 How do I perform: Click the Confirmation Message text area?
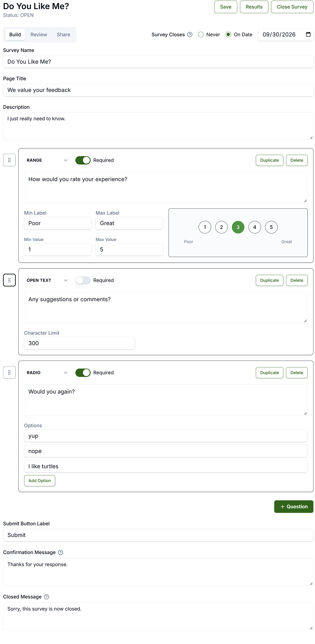(x=158, y=572)
